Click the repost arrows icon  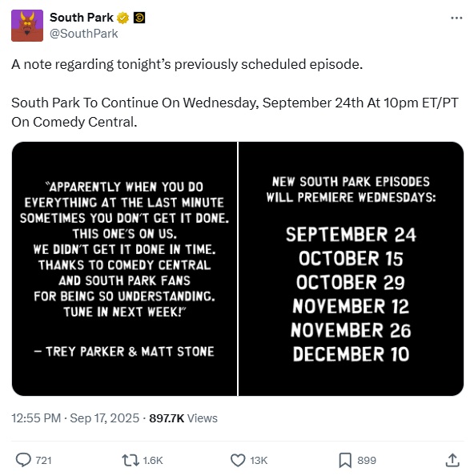click(x=131, y=460)
